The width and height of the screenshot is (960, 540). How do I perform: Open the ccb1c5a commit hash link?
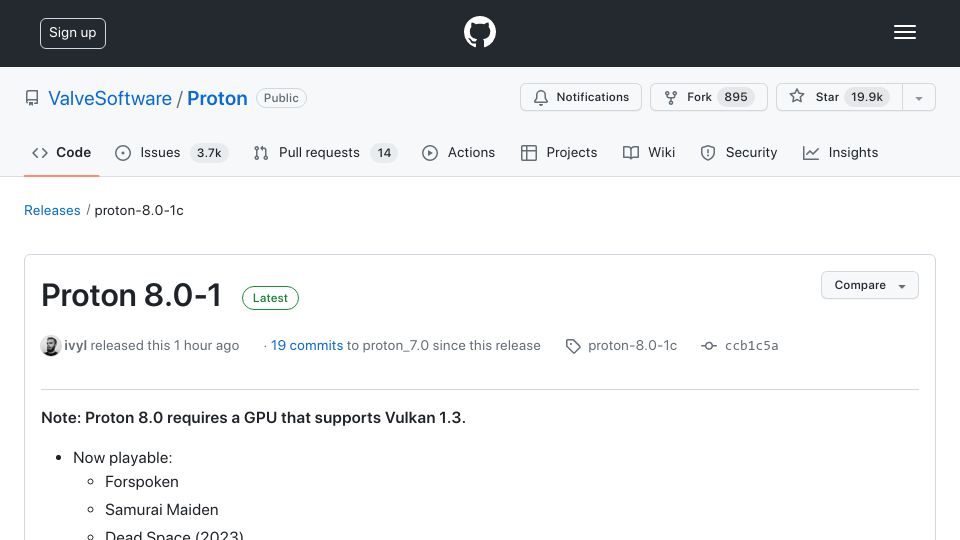tap(752, 346)
